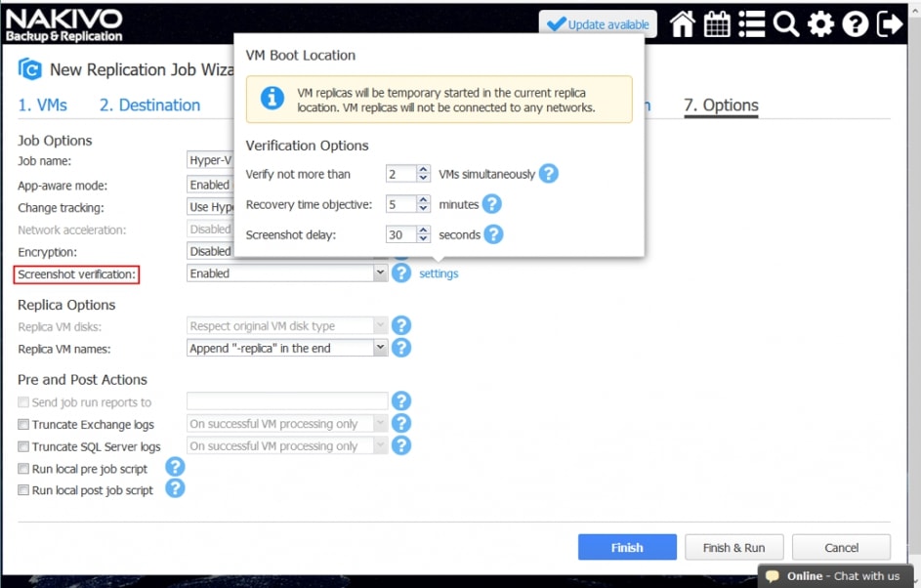The image size is (921, 588).
Task: Expand the Replica VM names dropdown
Action: pos(380,348)
